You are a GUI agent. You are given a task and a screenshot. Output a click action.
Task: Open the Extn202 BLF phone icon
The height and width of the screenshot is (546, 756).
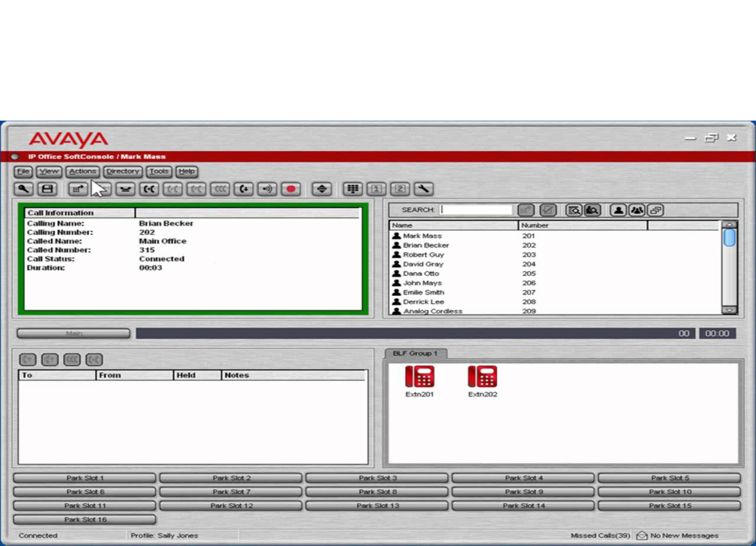[483, 377]
